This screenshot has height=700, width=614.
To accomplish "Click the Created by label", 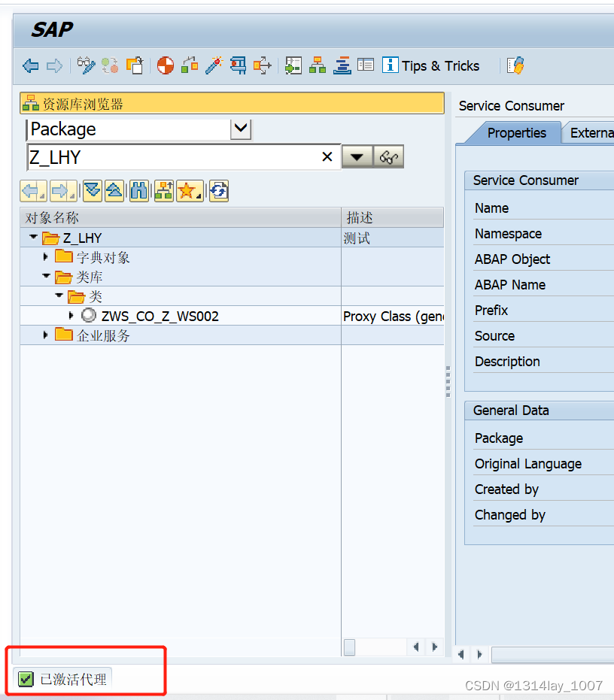I will pos(506,489).
